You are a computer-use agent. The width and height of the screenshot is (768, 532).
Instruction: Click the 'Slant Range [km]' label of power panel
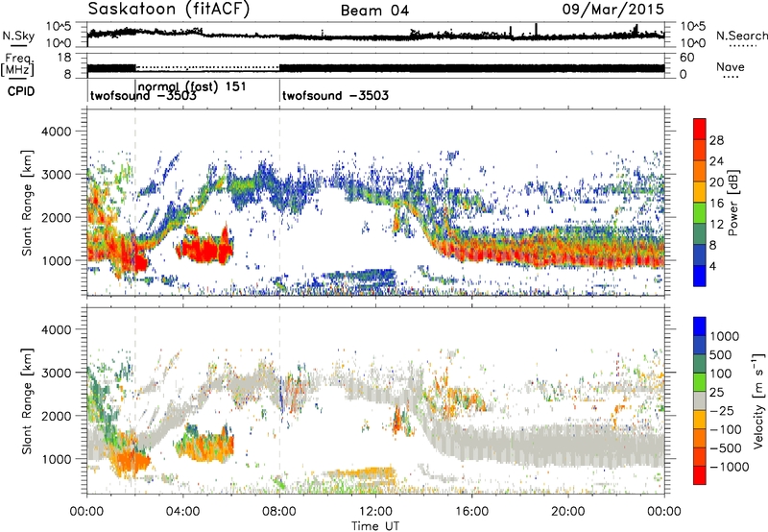(x=27, y=203)
